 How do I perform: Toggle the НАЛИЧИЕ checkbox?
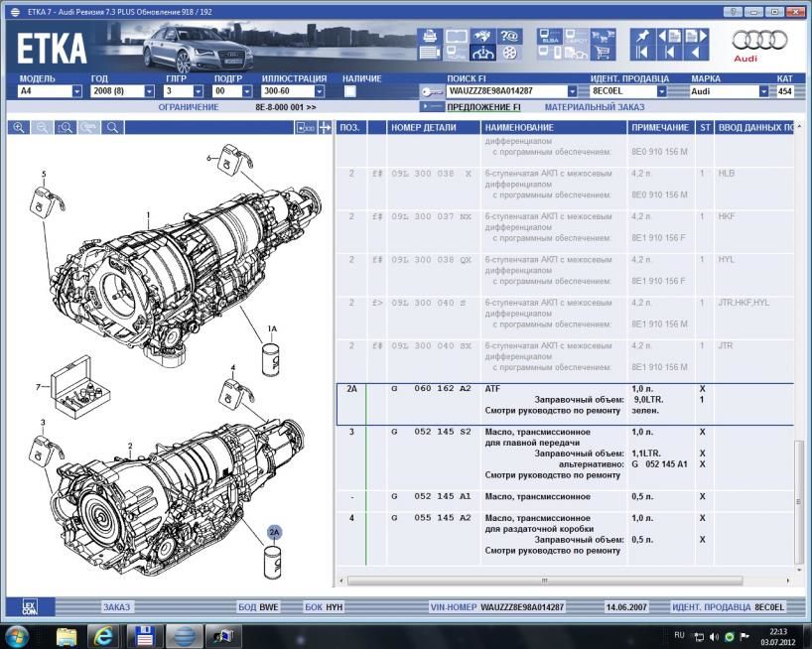point(349,91)
